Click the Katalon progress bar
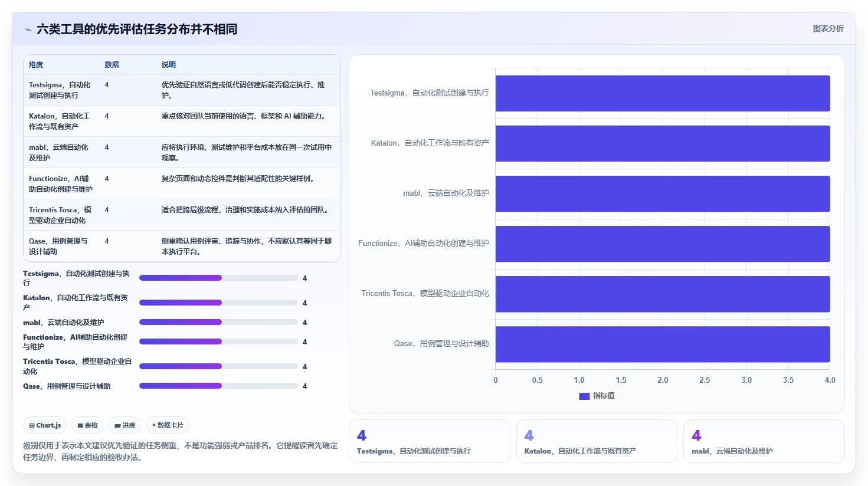 (x=218, y=303)
